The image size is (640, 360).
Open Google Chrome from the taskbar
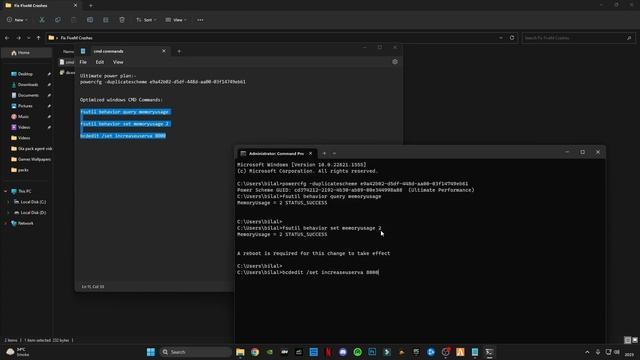pyautogui.click(x=255, y=352)
